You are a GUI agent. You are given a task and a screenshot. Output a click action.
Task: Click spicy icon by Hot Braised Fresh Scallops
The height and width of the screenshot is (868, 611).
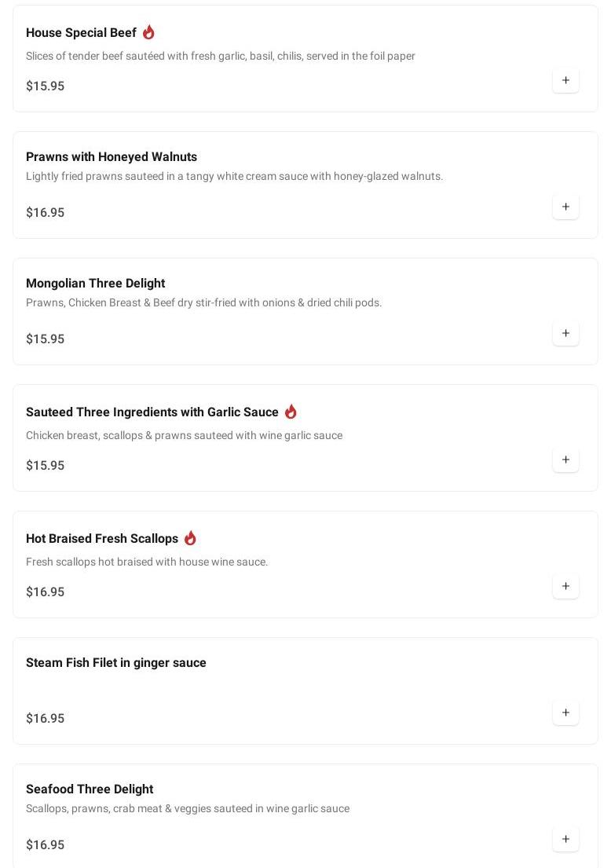click(x=190, y=538)
